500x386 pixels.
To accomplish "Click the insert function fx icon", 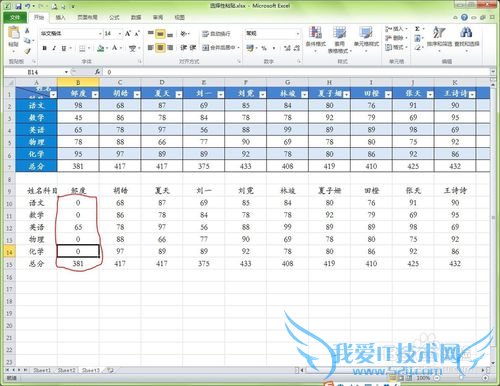I will coord(97,72).
